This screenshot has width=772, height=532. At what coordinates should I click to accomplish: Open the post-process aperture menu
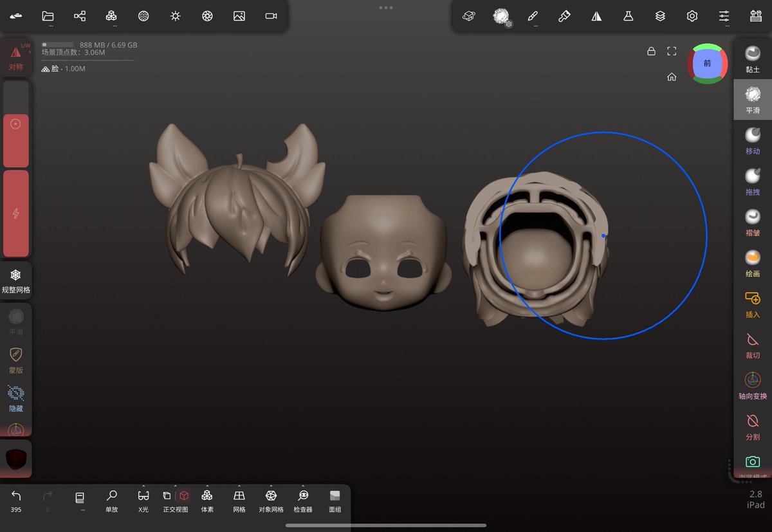click(207, 16)
